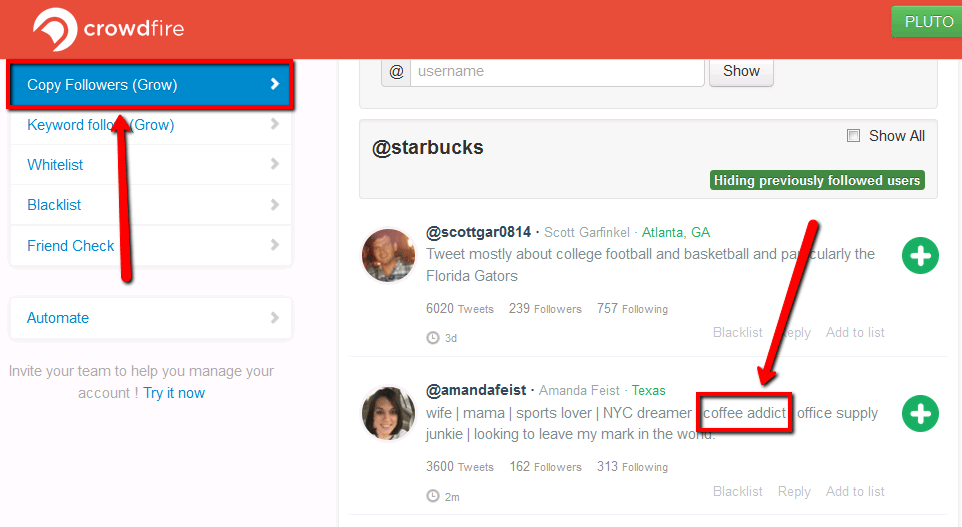Click the @ symbol beside username field
962x527 pixels.
tap(396, 72)
